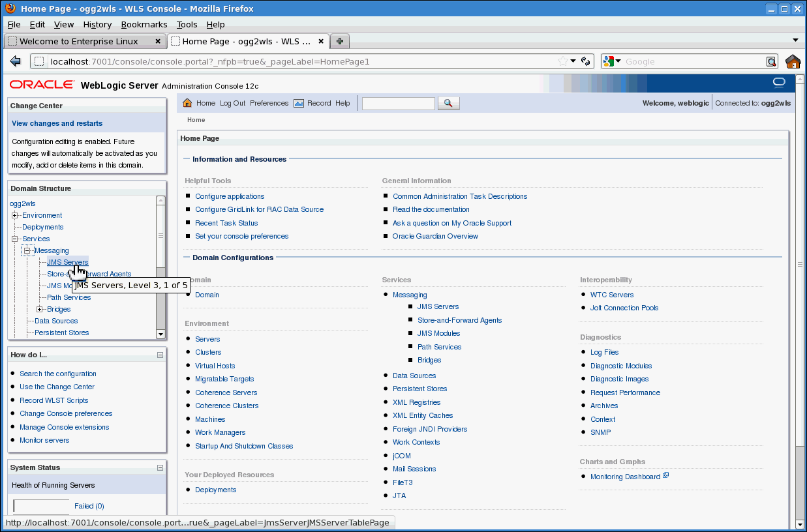Expand the Bridges tree node
The width and height of the screenshot is (807, 532).
(x=40, y=310)
